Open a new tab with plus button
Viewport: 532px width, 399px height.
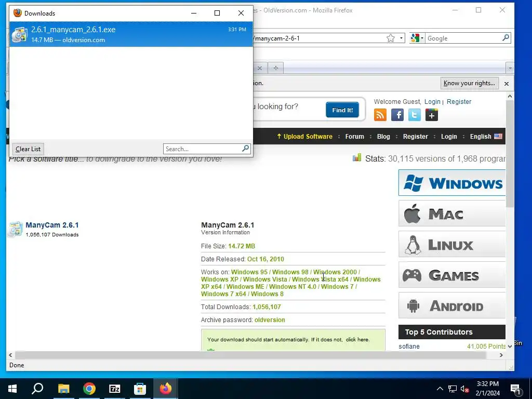click(276, 68)
